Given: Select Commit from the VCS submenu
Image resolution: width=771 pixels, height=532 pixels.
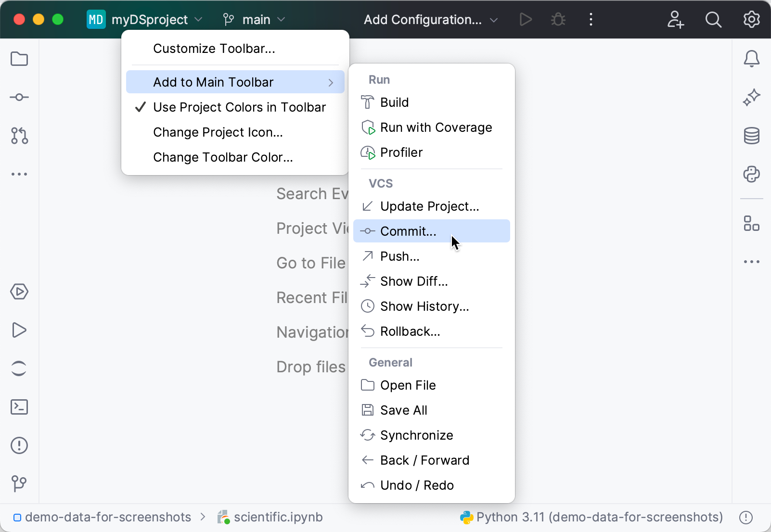Looking at the screenshot, I should [408, 231].
